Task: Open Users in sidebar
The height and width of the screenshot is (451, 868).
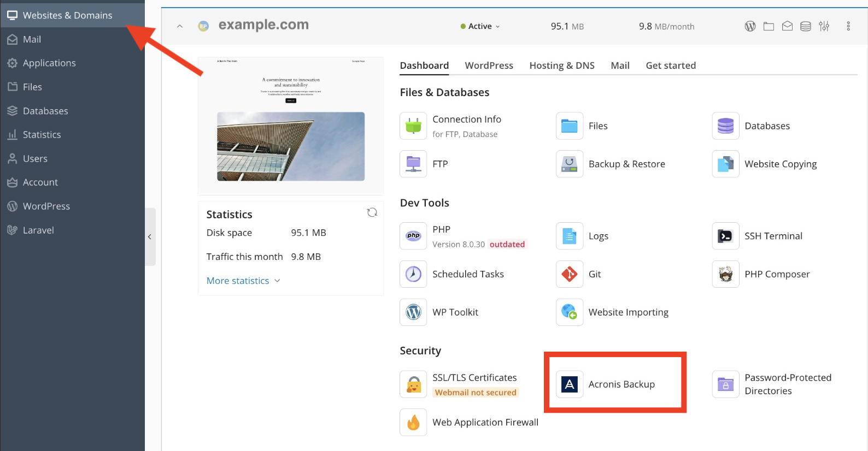Action: pos(72,158)
